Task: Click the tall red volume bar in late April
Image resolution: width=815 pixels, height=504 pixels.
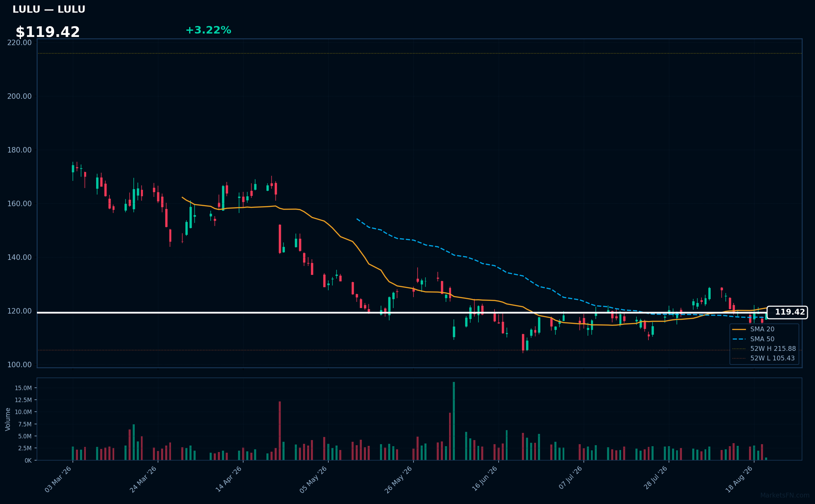Action: pos(280,431)
